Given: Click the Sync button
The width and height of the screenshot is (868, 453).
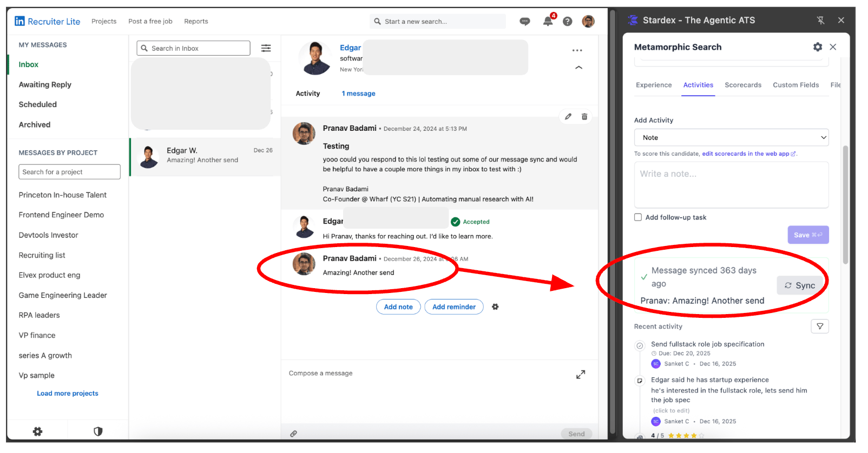Looking at the screenshot, I should tap(800, 285).
